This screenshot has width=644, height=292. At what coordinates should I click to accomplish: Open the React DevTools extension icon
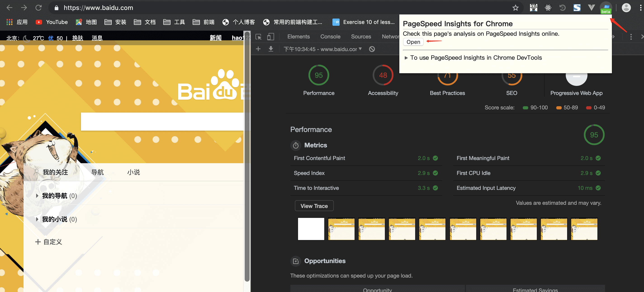[548, 8]
